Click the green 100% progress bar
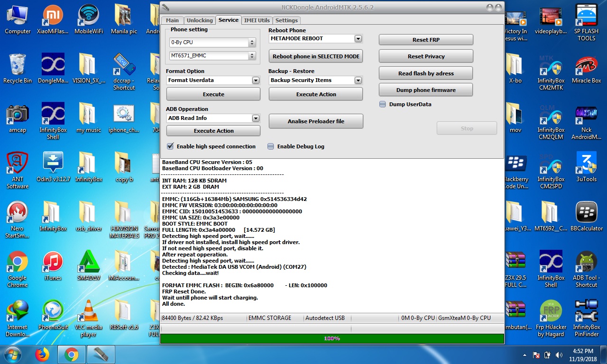Screen dimensions: 607x364 click(332, 338)
